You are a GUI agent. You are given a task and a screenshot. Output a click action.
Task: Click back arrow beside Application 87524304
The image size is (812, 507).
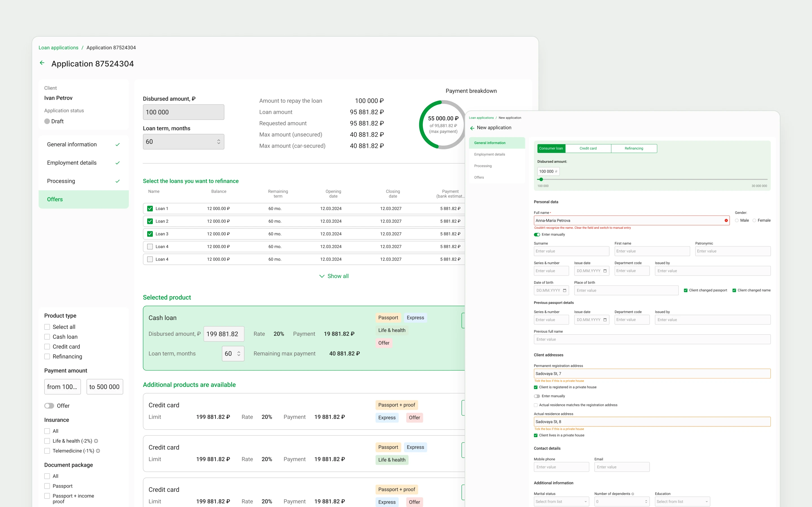(42, 63)
